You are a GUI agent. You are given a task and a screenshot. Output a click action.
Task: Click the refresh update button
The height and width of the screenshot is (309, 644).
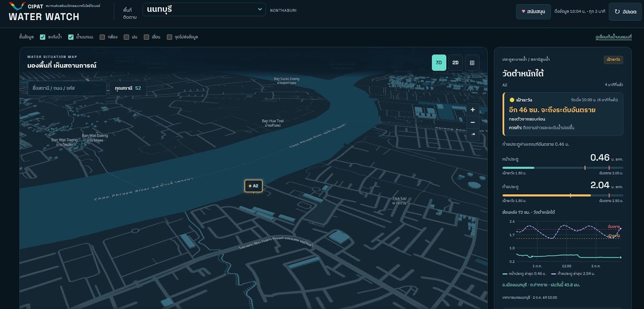tap(625, 12)
